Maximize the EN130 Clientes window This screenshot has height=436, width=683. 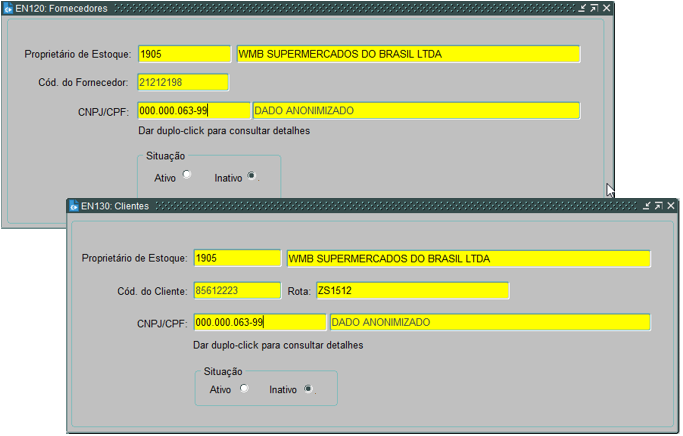click(x=659, y=206)
